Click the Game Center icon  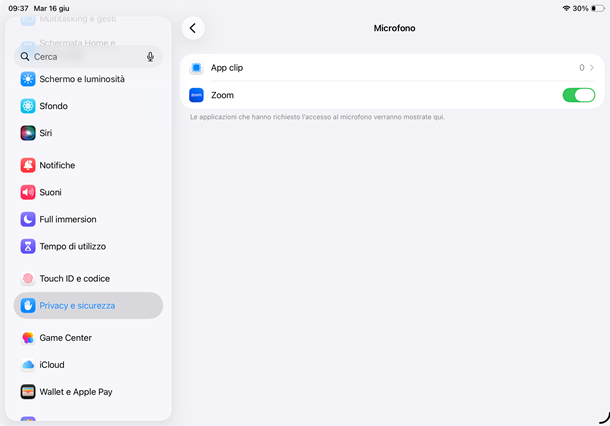pyautogui.click(x=28, y=338)
